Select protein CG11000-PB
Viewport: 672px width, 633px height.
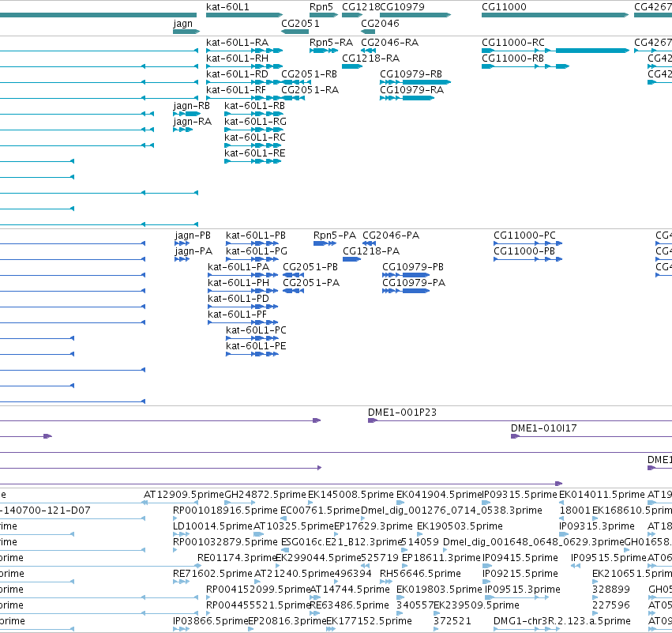click(524, 251)
